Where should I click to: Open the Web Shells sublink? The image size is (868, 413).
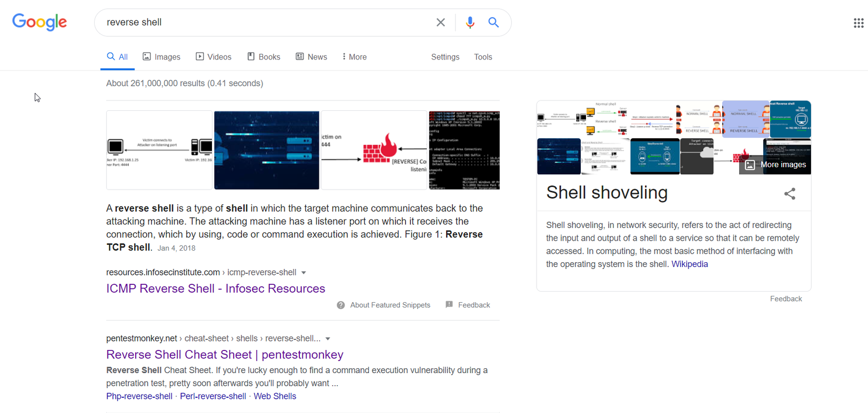point(275,396)
